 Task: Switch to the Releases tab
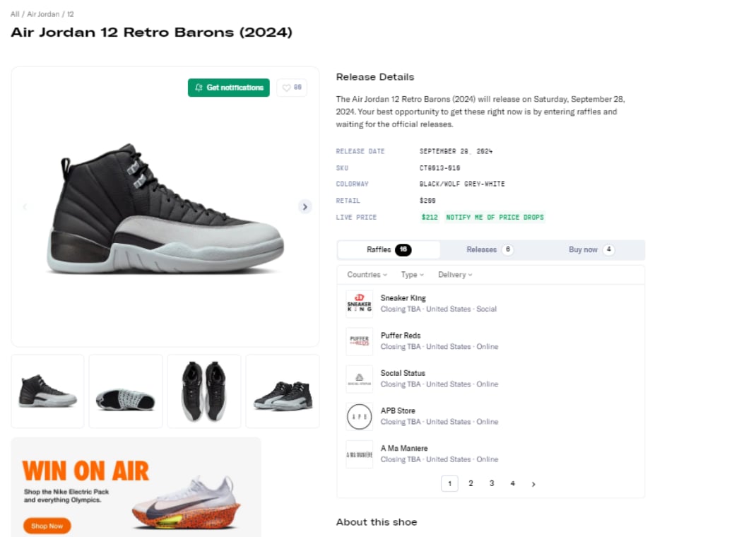pyautogui.click(x=489, y=249)
